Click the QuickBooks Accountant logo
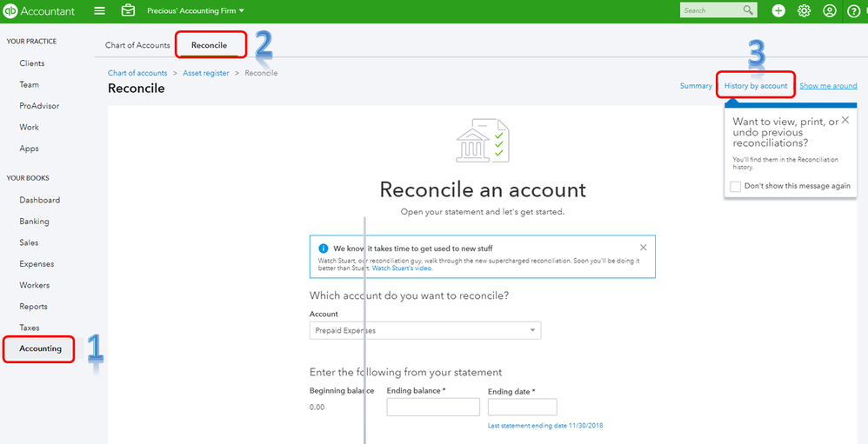The height and width of the screenshot is (444, 868). [39, 11]
